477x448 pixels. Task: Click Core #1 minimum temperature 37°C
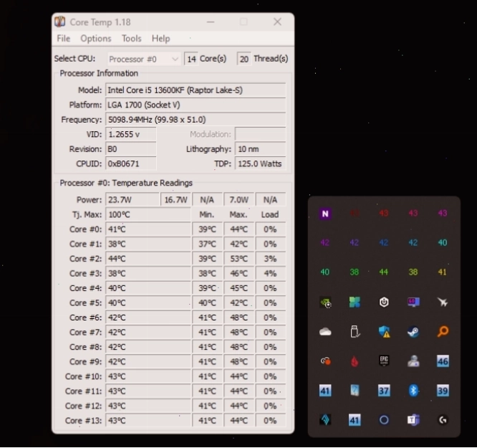207,244
